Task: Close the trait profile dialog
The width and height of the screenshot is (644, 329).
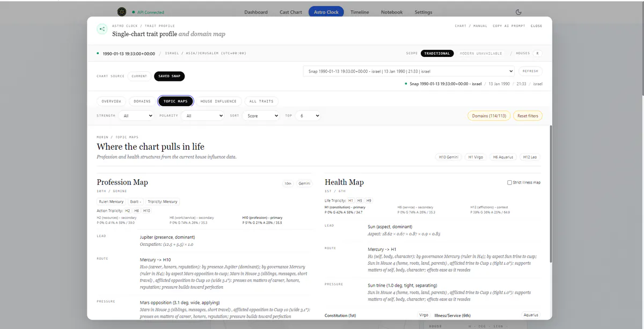Action: 536,26
